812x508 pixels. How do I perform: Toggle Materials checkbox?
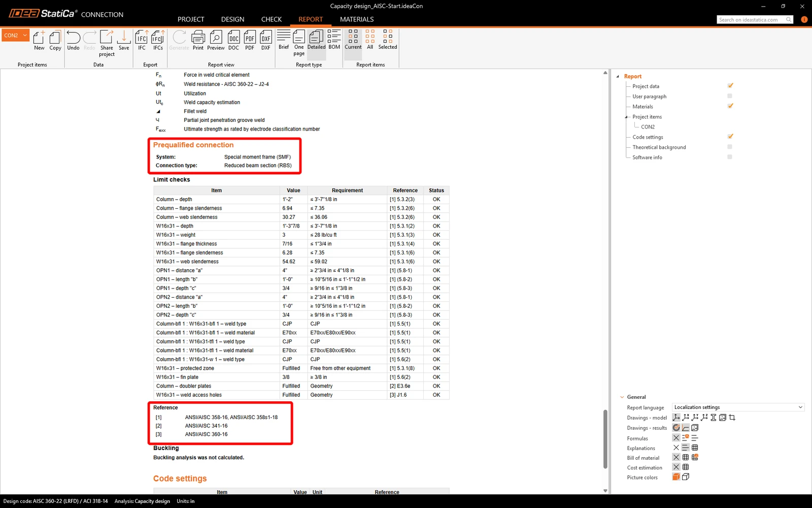click(x=730, y=106)
